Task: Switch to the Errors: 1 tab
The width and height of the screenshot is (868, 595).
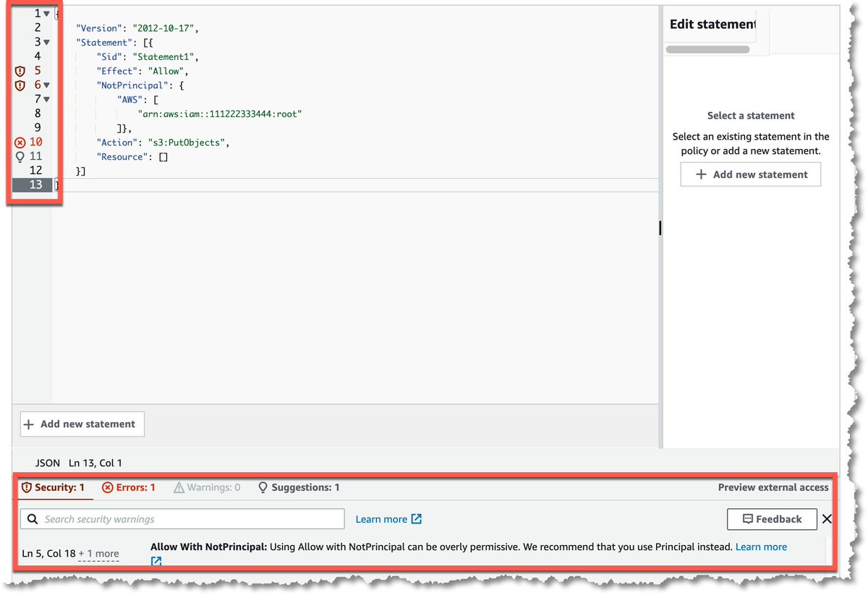Action: pos(129,487)
